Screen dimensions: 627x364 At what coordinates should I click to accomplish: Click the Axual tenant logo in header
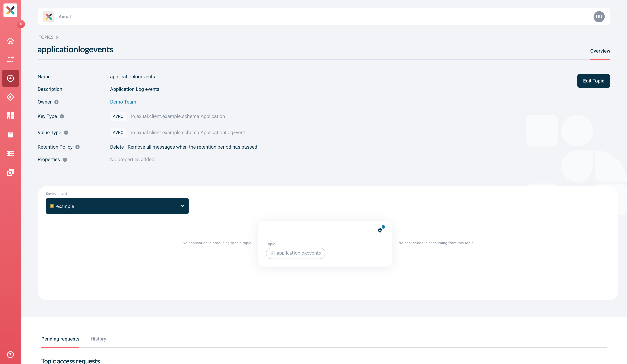[49, 17]
